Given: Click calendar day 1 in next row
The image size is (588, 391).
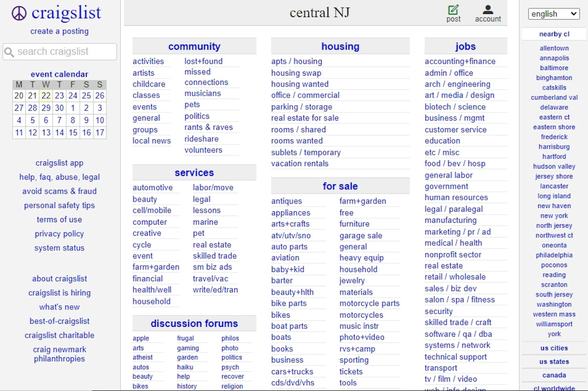Looking at the screenshot, I should (73, 108).
